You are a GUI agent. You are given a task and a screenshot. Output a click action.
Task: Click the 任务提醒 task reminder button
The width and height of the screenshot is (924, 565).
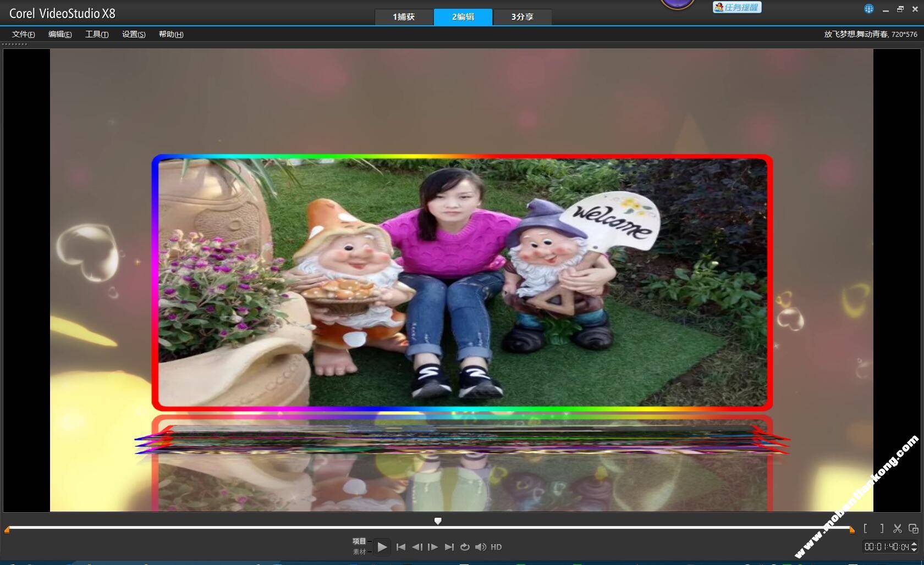[x=737, y=7]
